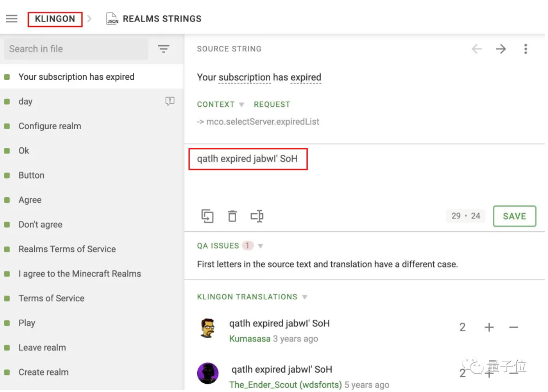Select the 'Button' string

92,175
